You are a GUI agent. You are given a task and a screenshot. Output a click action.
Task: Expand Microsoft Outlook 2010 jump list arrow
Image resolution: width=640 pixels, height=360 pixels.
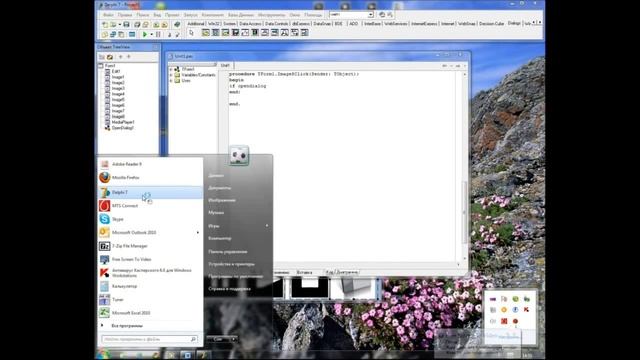pos(198,233)
